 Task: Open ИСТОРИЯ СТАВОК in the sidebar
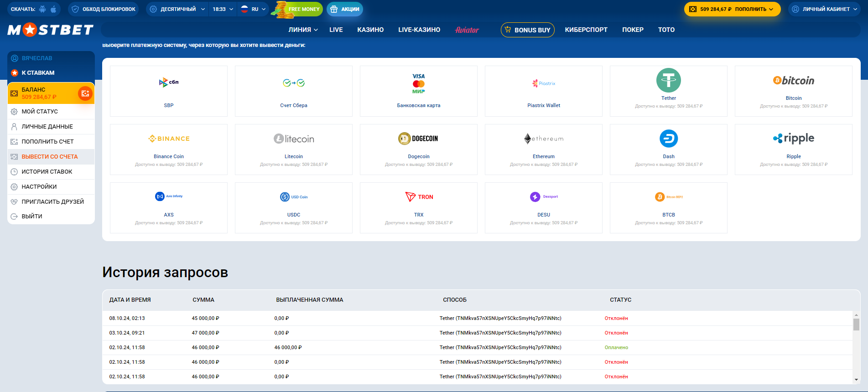tap(51, 171)
